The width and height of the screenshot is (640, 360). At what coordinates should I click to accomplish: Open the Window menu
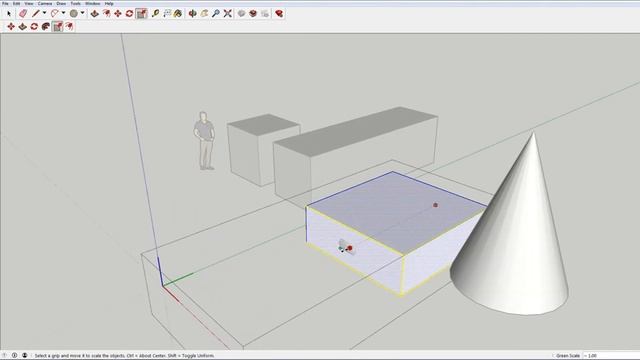92,3
